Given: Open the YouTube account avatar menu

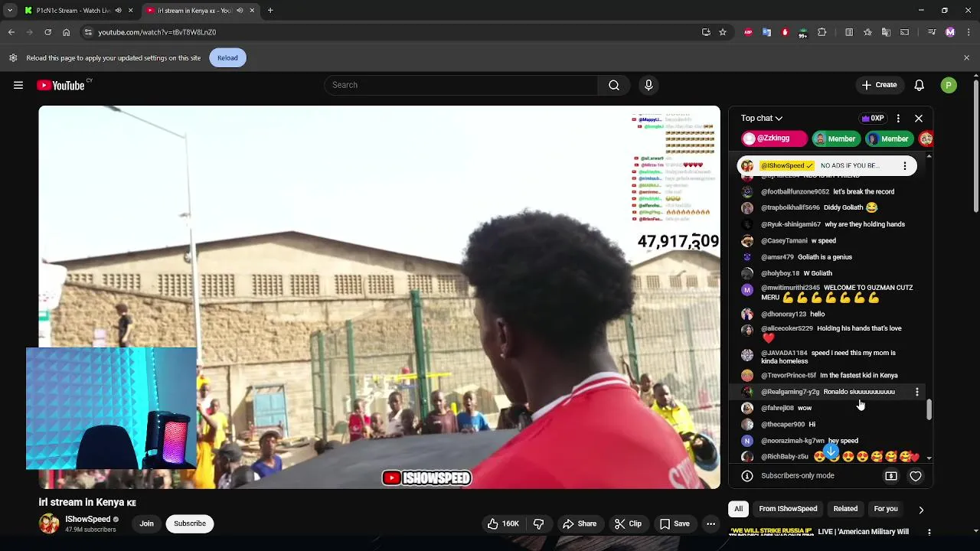Looking at the screenshot, I should click(949, 85).
